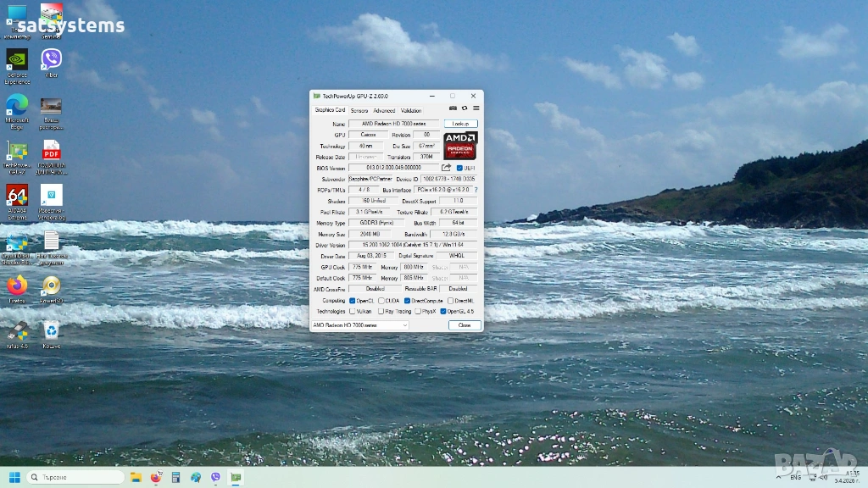Expand the AMD Radeon HD 7000 series dropdown
Screen dimensions: 868x488
(404, 325)
